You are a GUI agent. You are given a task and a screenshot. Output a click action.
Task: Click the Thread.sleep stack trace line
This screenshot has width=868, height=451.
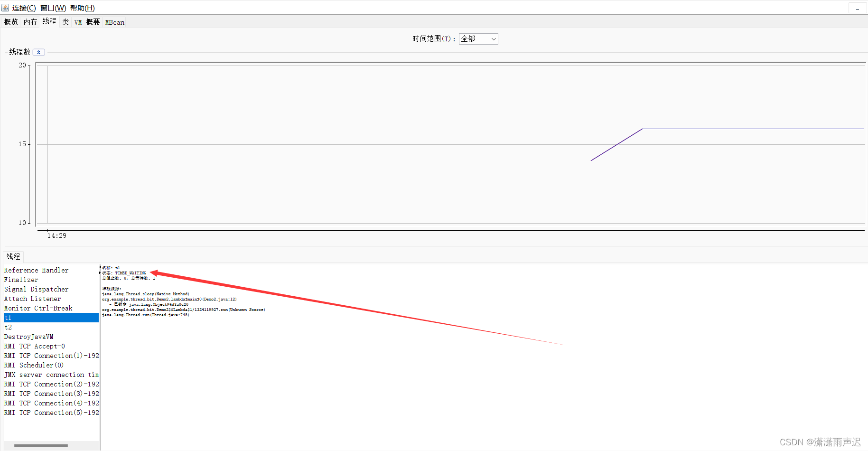click(146, 294)
